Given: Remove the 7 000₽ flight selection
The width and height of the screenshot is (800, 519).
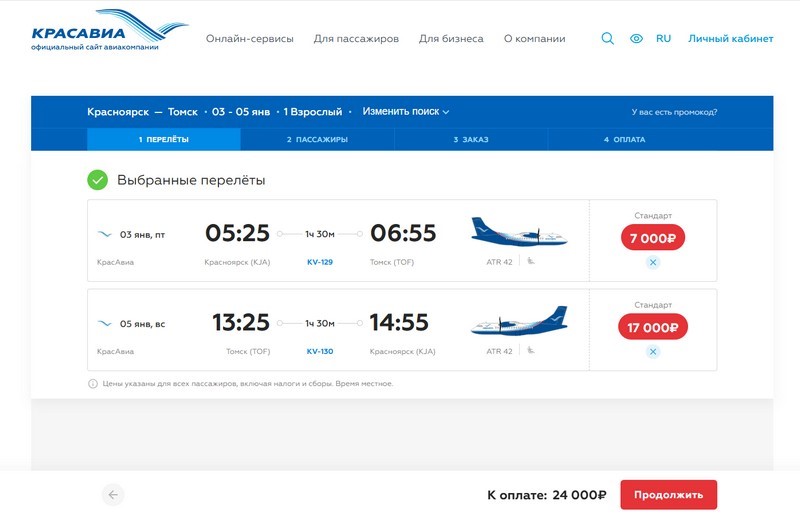Looking at the screenshot, I should [x=653, y=262].
